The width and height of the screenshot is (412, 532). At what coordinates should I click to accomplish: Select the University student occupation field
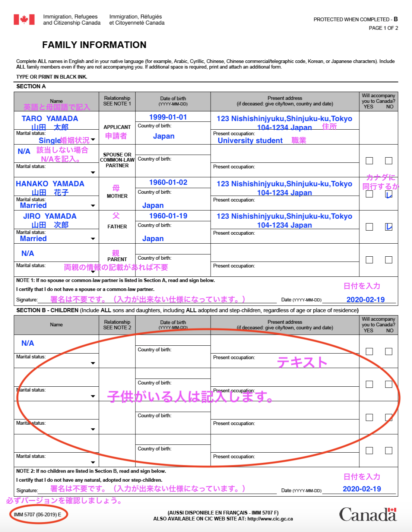click(250, 140)
